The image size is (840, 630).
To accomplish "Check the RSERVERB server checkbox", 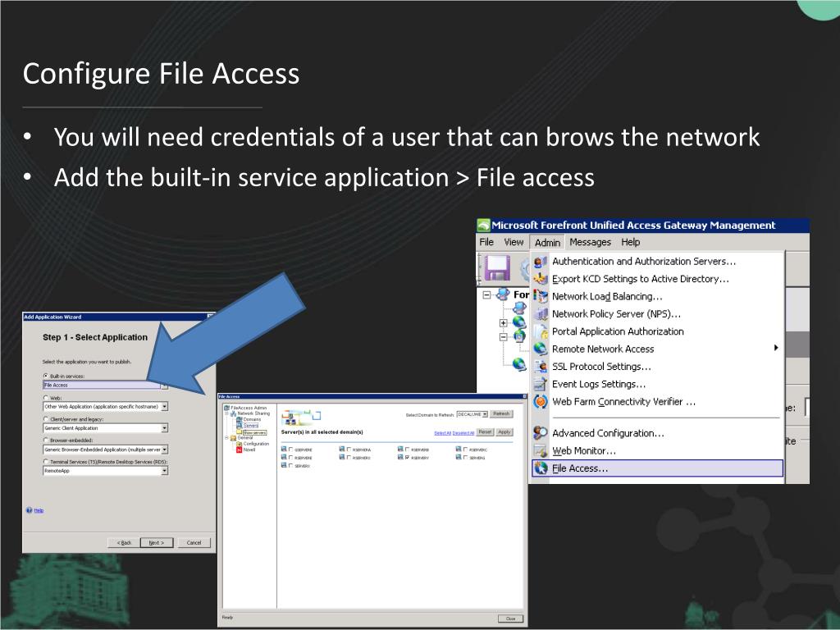I will [407, 450].
